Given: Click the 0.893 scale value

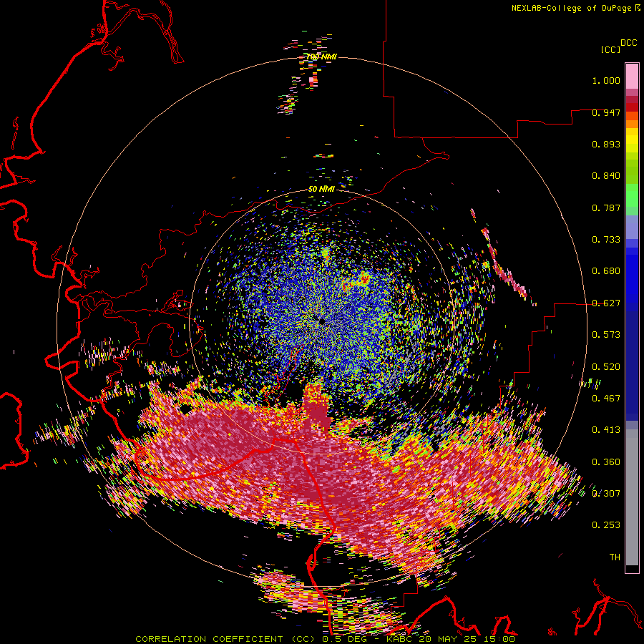Looking at the screenshot, I should (606, 144).
